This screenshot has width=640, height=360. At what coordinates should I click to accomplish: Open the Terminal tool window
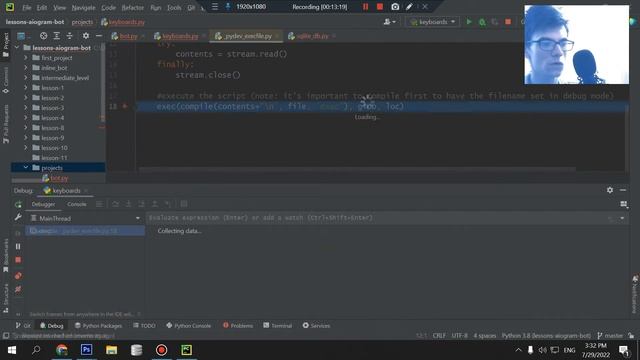click(x=278, y=326)
